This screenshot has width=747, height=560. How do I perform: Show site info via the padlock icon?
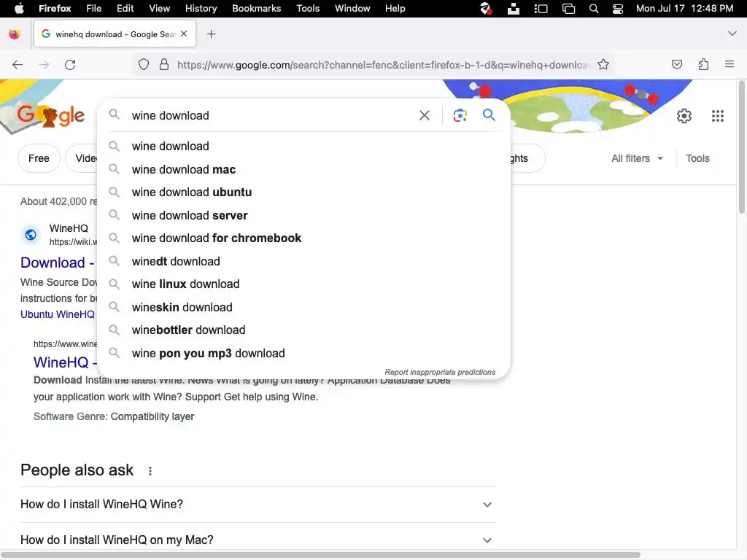click(x=164, y=65)
